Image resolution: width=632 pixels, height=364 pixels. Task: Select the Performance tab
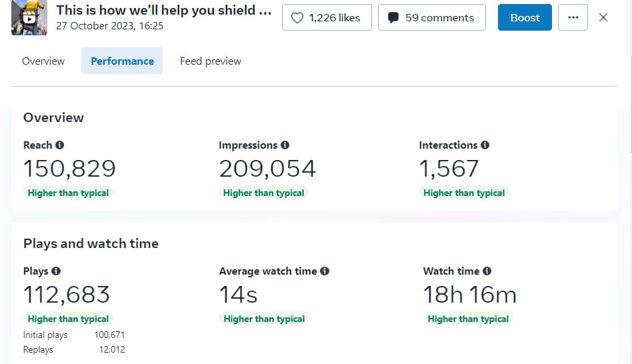122,61
